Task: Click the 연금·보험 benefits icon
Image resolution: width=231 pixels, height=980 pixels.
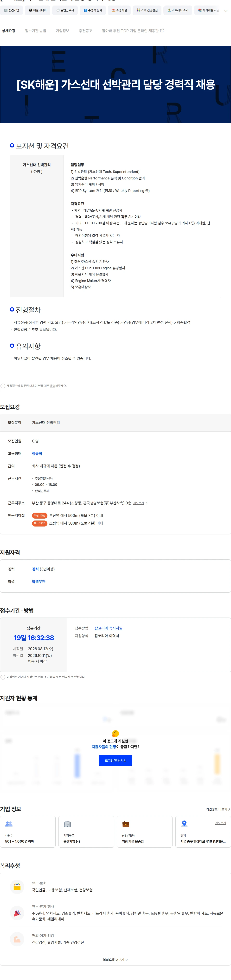Action: point(17,886)
